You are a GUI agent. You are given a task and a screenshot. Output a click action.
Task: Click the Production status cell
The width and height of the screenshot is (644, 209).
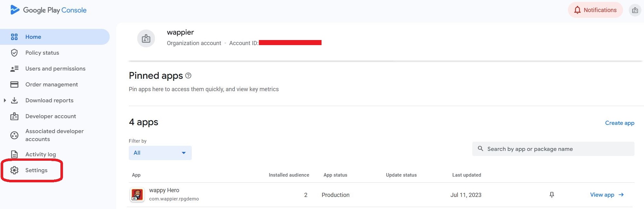(x=336, y=195)
